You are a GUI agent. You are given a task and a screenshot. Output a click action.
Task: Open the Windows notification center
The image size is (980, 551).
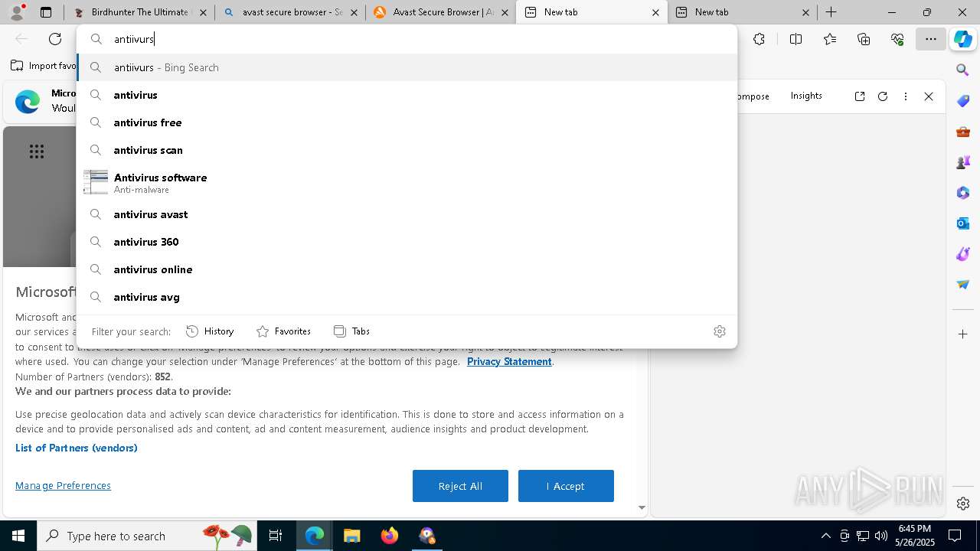click(955, 536)
